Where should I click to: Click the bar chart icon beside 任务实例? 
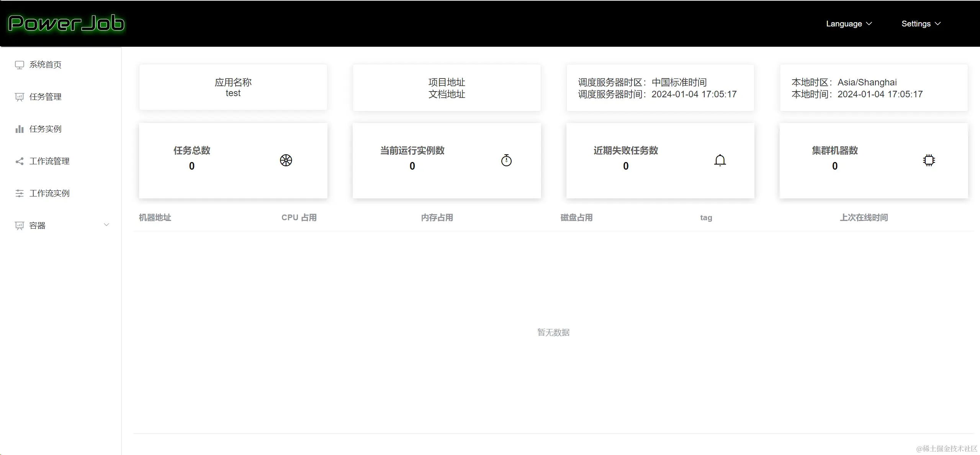pos(19,129)
